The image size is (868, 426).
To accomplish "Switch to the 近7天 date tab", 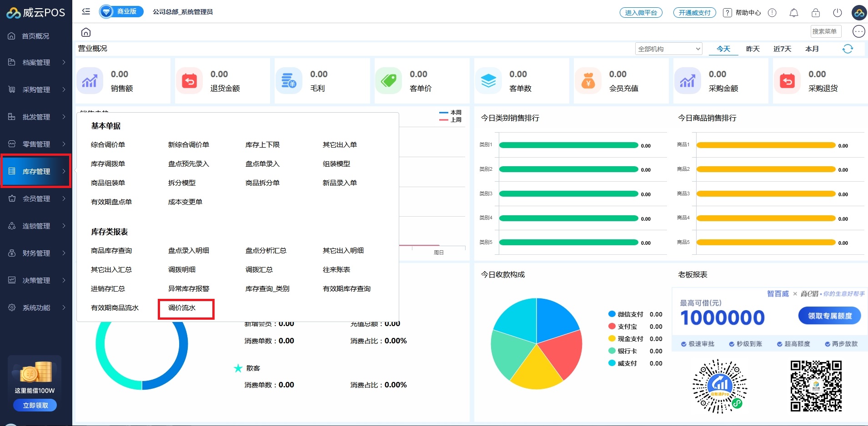I will [x=782, y=49].
